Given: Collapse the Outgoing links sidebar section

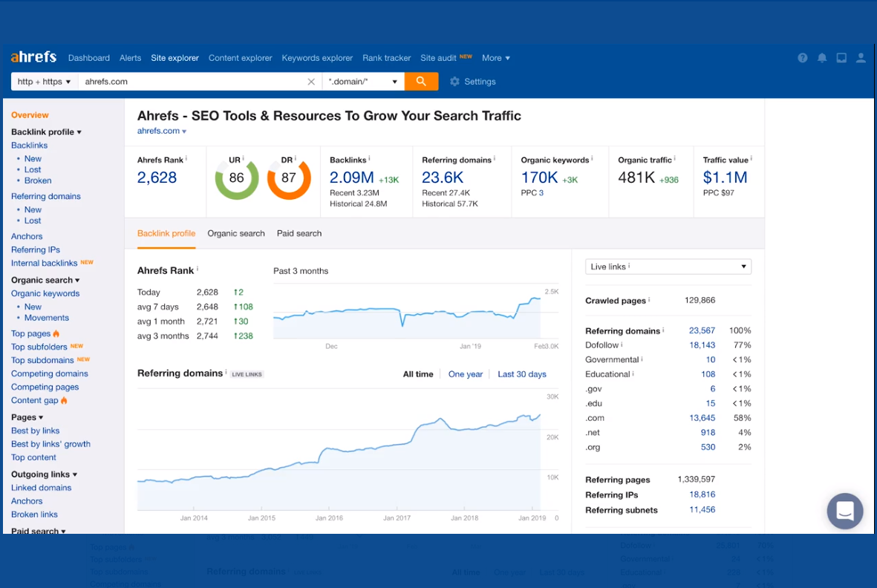Looking at the screenshot, I should 45,474.
